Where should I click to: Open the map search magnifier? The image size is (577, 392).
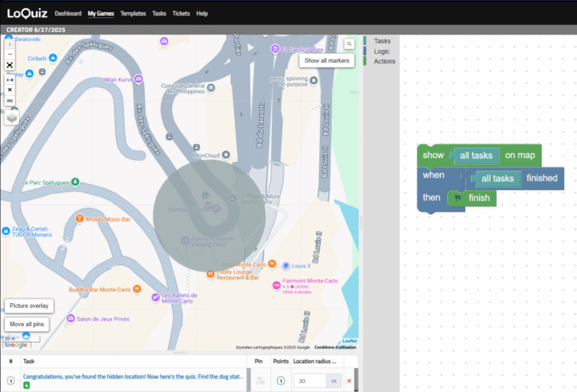click(349, 44)
